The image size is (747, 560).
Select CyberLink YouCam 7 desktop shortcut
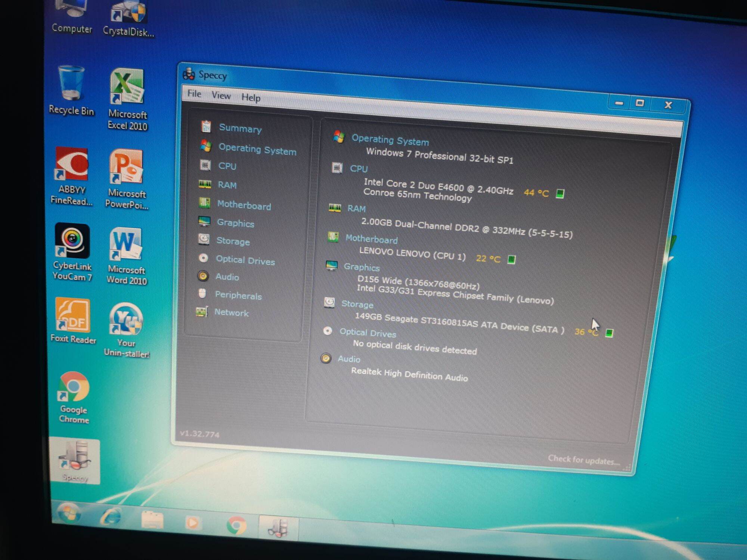tap(72, 252)
